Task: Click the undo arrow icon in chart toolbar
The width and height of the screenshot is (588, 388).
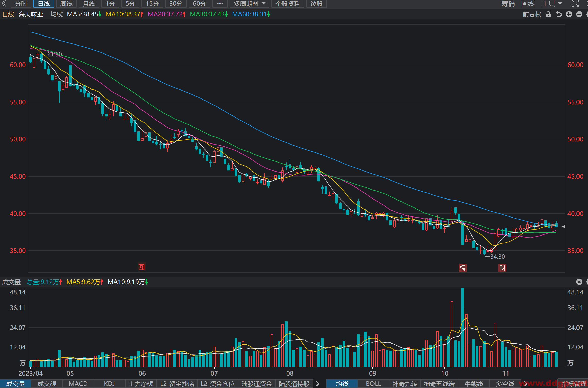Action: (x=558, y=14)
